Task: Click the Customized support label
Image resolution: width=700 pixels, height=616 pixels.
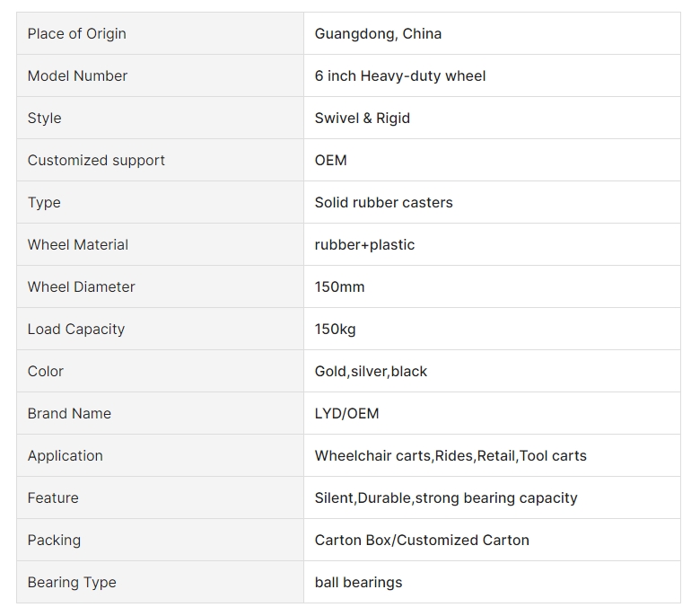Action: click(96, 161)
